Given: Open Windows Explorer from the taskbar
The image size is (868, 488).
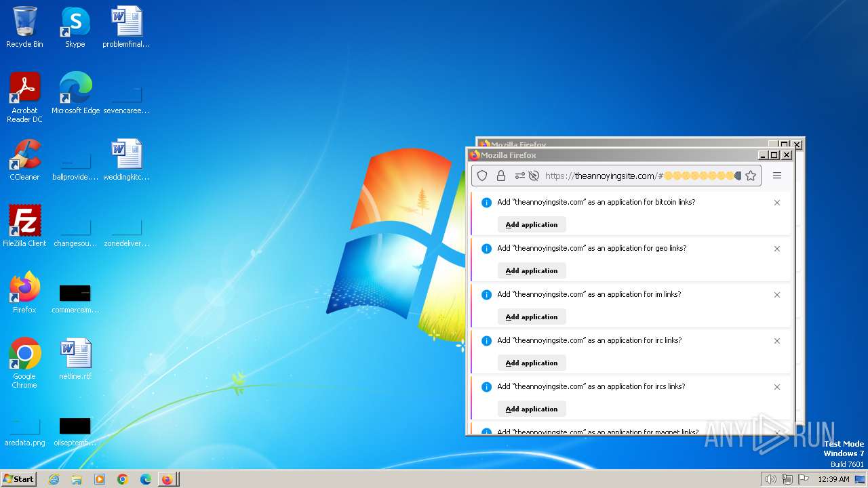Looking at the screenshot, I should (77, 479).
